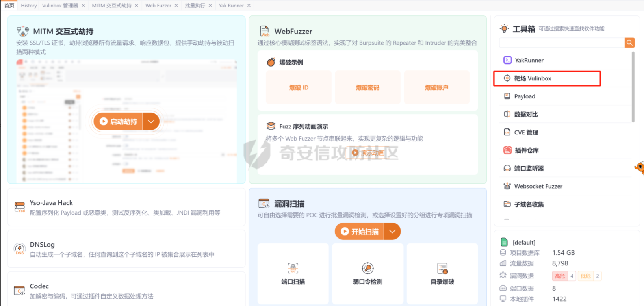Click the orange search icon in toolbox

(x=629, y=43)
